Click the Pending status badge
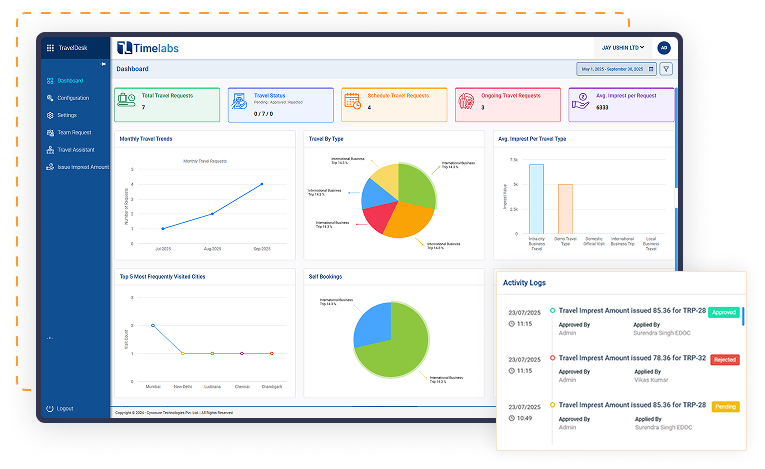This screenshot has width=765, height=469. coord(725,406)
